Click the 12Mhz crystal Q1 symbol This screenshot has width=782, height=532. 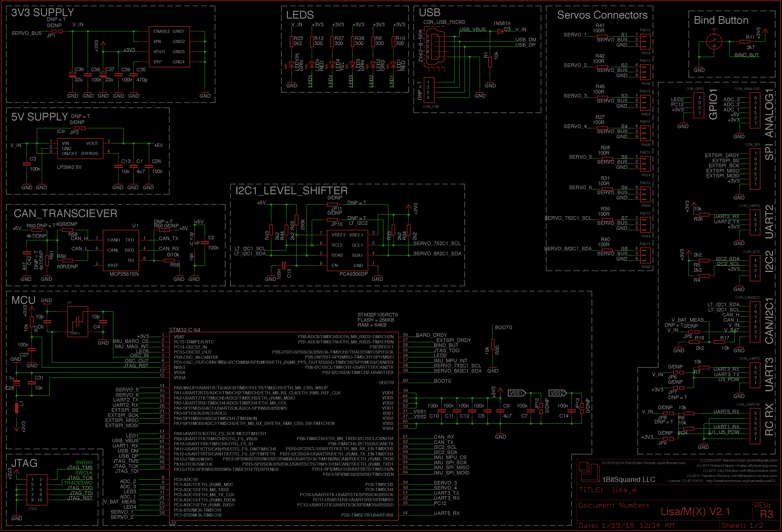pos(78,321)
